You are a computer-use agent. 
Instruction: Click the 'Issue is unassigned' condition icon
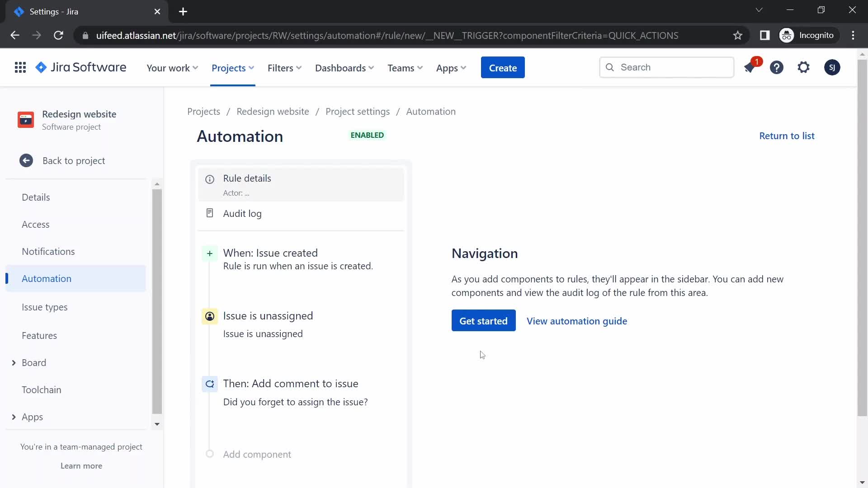209,316
